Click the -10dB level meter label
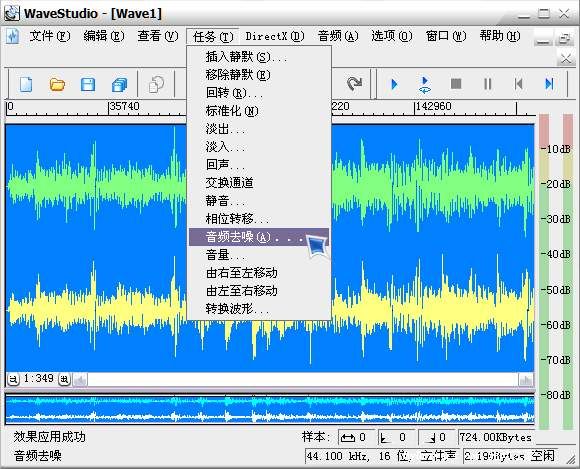The width and height of the screenshot is (580, 469). coord(556,149)
